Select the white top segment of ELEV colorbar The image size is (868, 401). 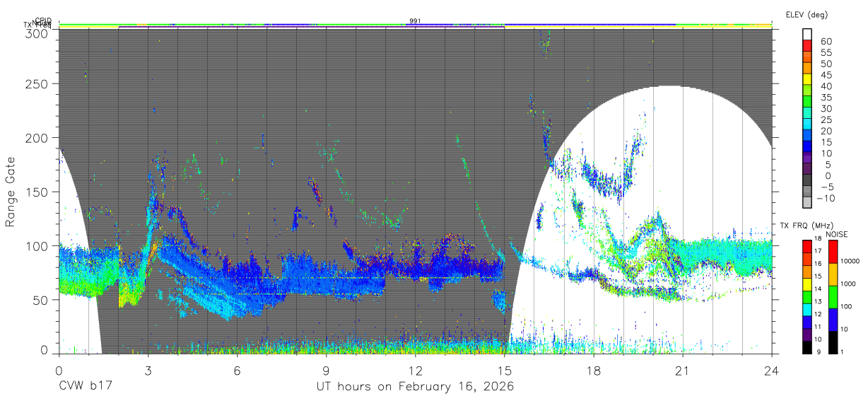tap(807, 35)
